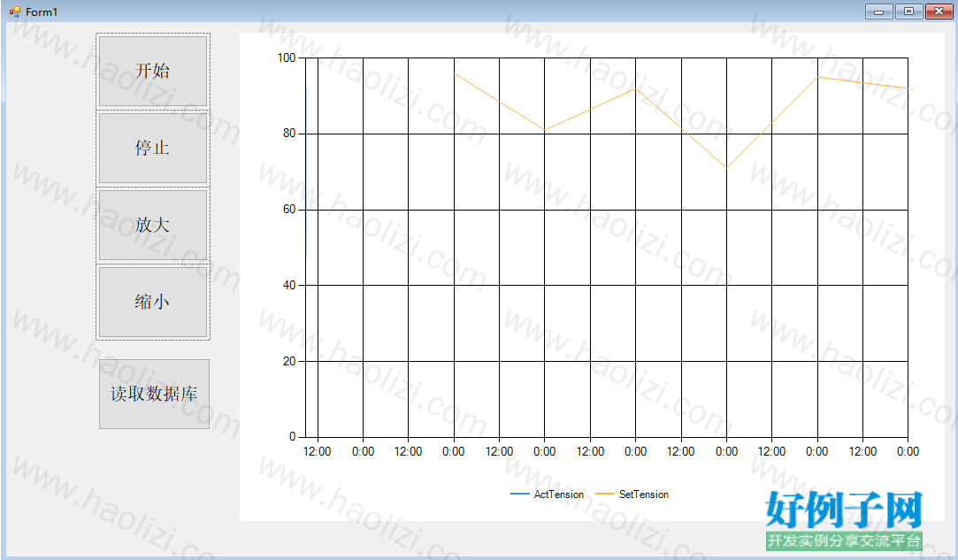Click the 开始 (Start) button

(x=153, y=71)
